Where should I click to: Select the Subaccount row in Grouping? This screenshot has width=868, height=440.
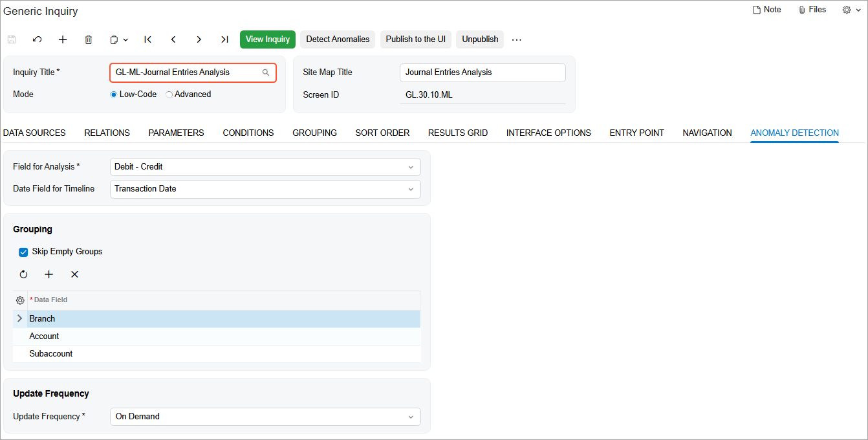click(x=217, y=354)
